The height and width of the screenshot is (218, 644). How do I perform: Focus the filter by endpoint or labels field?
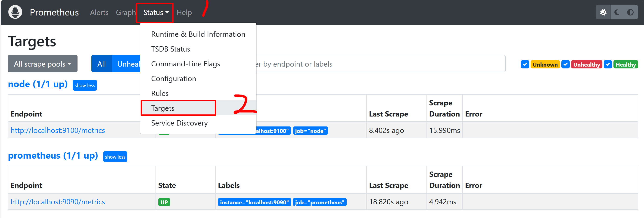coord(380,64)
